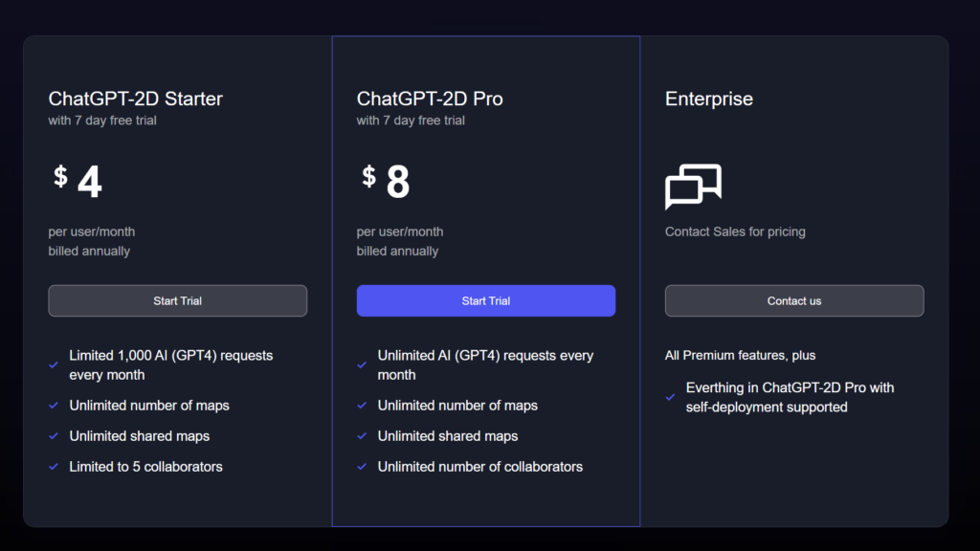
Task: Click the checkmark beside Unlimited AI (GPT4) requests
Action: pos(362,364)
